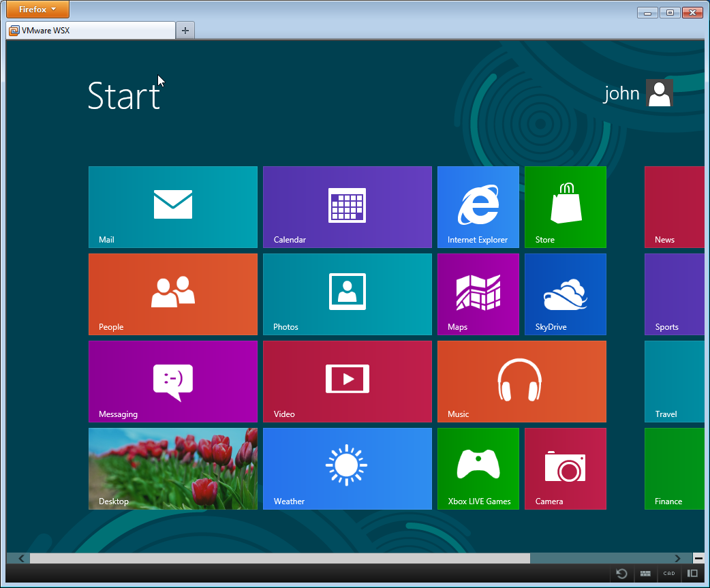The width and height of the screenshot is (710, 588).
Task: Open the Music tile
Action: tap(522, 382)
